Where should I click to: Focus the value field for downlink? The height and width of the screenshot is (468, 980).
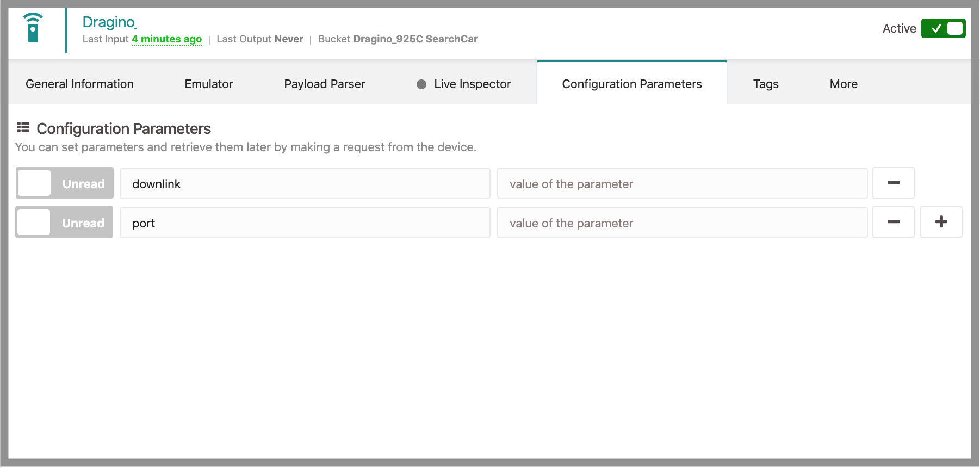(x=683, y=183)
